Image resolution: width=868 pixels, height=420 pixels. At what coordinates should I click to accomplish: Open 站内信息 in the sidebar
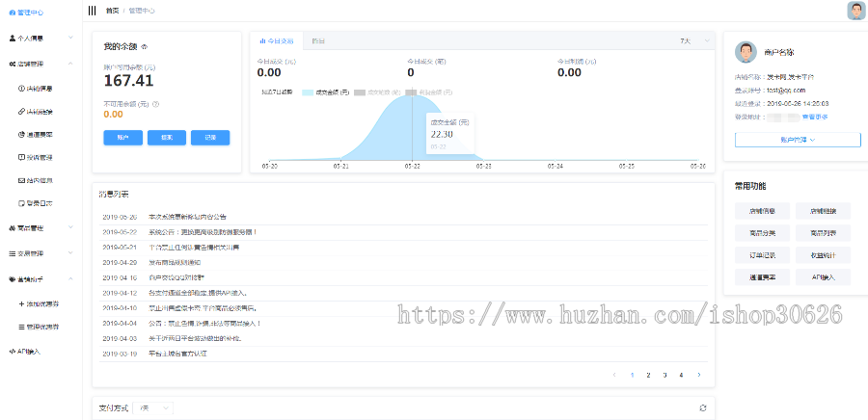pyautogui.click(x=39, y=180)
